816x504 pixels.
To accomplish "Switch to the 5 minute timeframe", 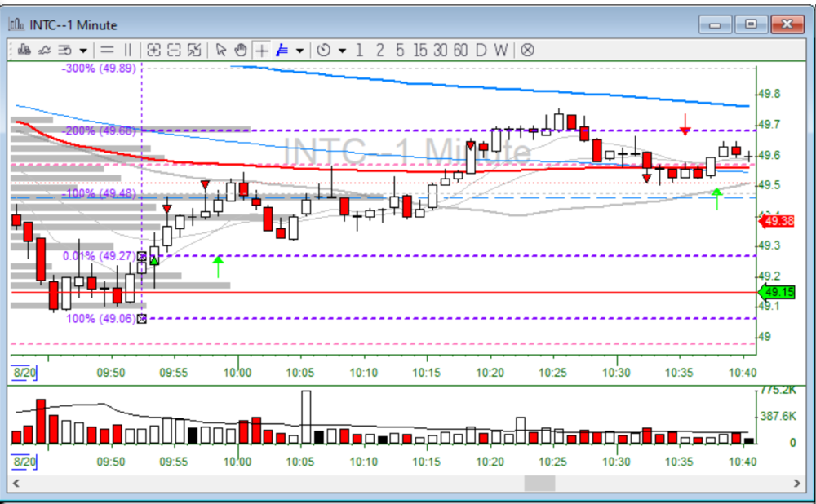I will 400,50.
